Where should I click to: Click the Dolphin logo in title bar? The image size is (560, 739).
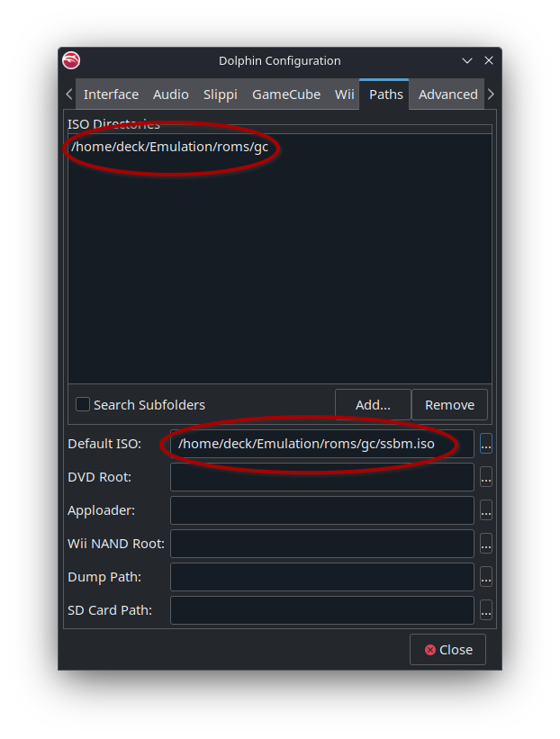[71, 60]
